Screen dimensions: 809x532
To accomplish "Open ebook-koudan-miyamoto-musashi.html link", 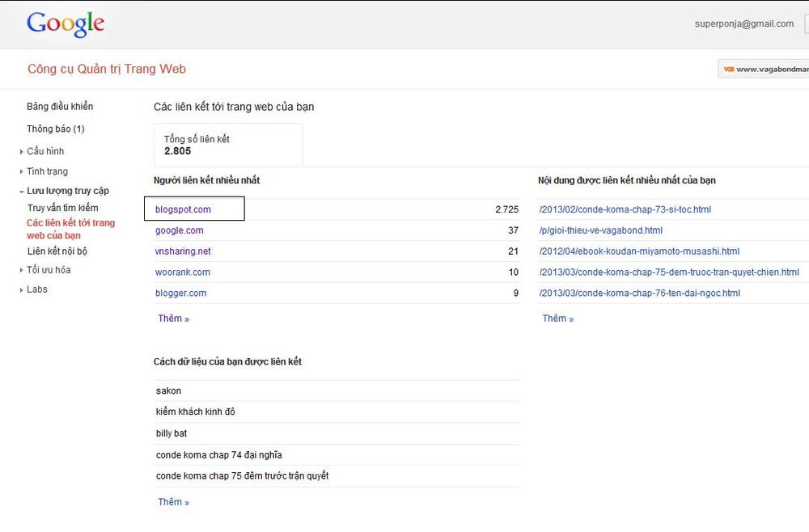I will click(x=639, y=251).
